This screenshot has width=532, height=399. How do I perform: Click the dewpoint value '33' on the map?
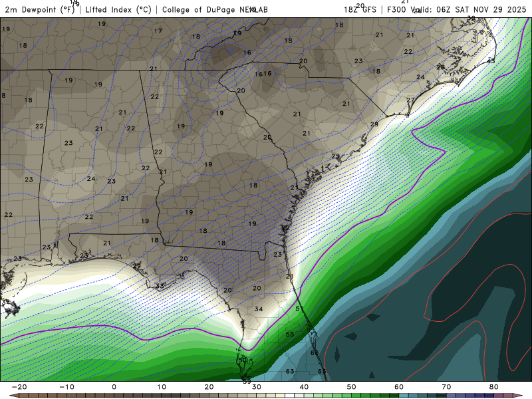(x=160, y=286)
